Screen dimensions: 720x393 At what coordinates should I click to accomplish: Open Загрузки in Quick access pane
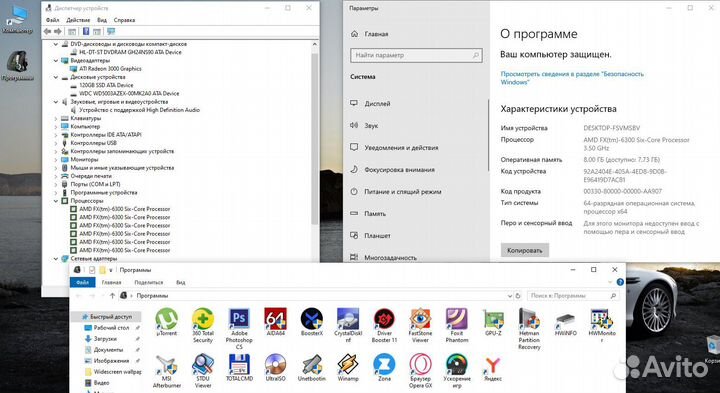pyautogui.click(x=105, y=339)
